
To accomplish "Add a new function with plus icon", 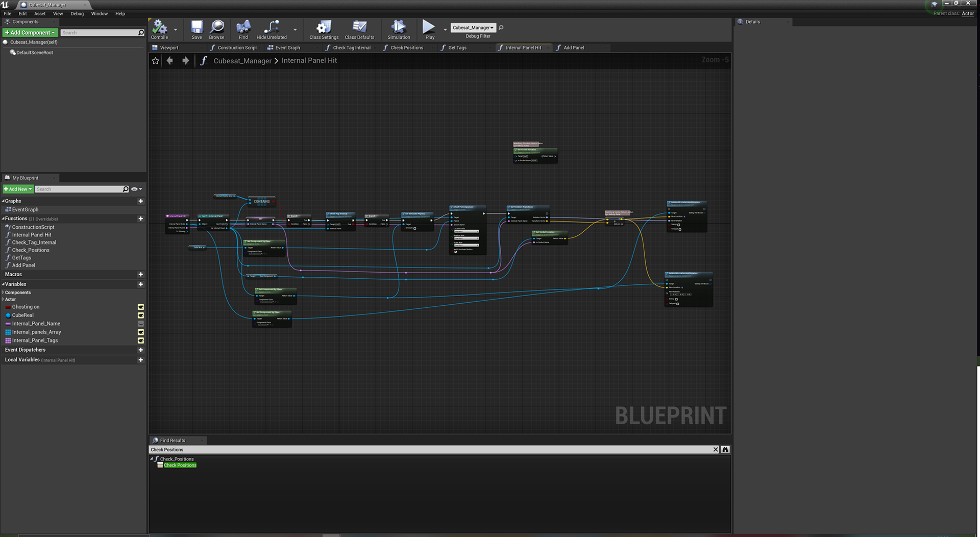I will (x=140, y=218).
